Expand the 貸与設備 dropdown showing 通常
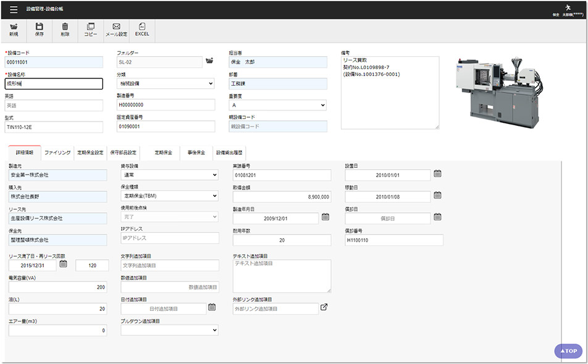Viewport: 588px width, 364px height. (x=169, y=175)
